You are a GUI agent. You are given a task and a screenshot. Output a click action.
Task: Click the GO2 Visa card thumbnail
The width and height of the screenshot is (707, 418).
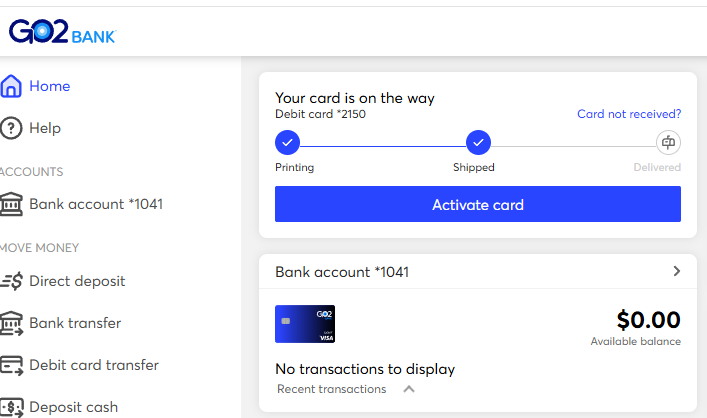point(305,324)
